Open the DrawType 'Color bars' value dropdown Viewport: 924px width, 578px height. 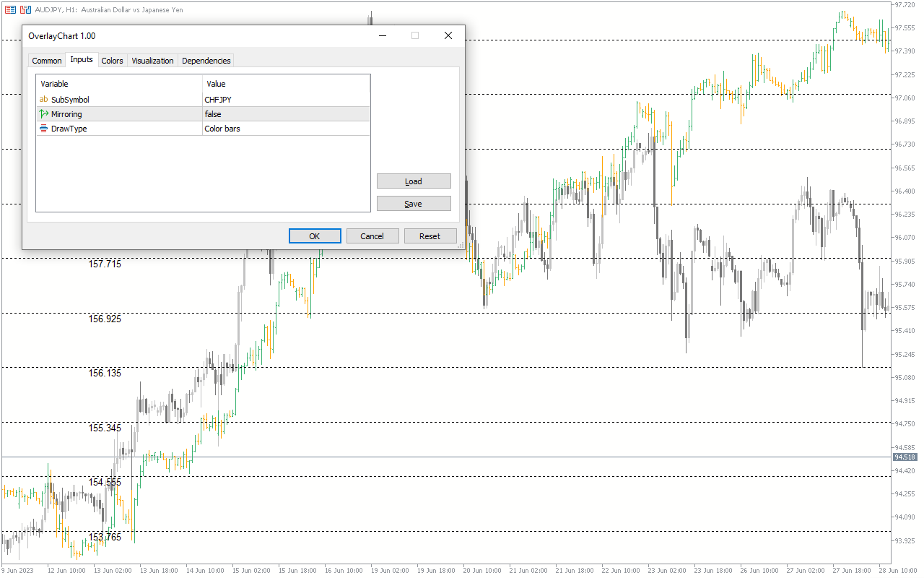287,129
